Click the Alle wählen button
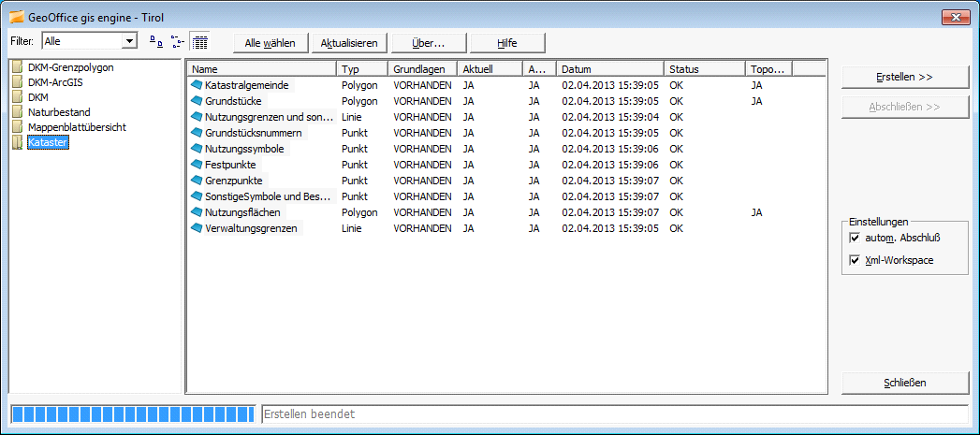The image size is (980, 435). click(271, 43)
